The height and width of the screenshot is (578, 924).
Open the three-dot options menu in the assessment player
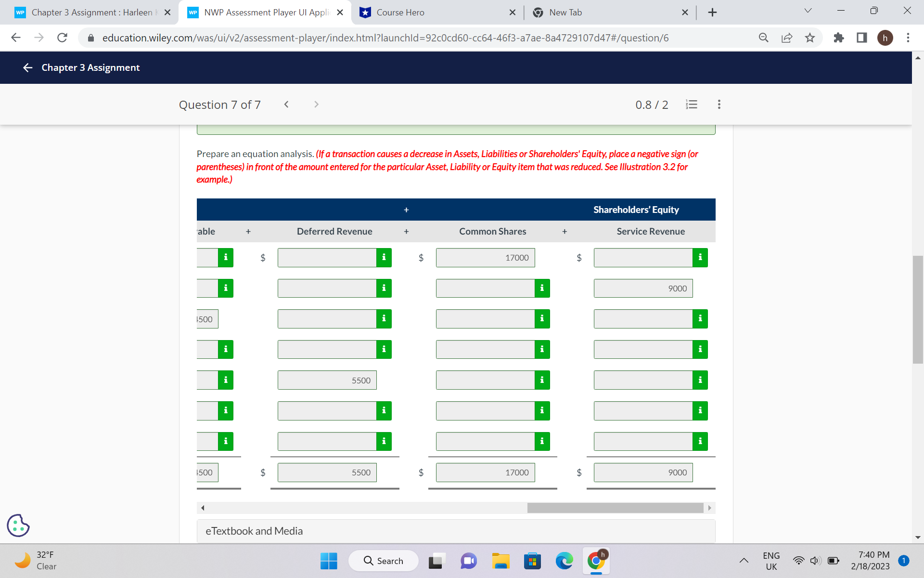[x=719, y=104]
